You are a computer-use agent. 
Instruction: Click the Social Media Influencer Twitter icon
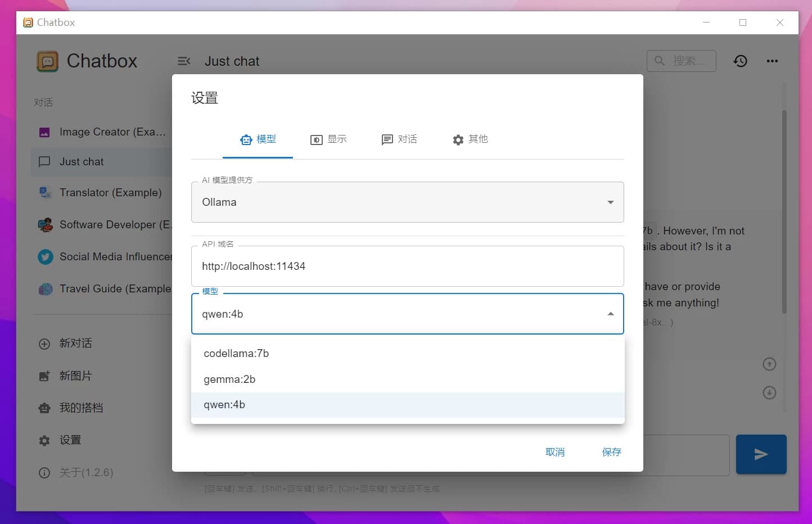tap(45, 257)
